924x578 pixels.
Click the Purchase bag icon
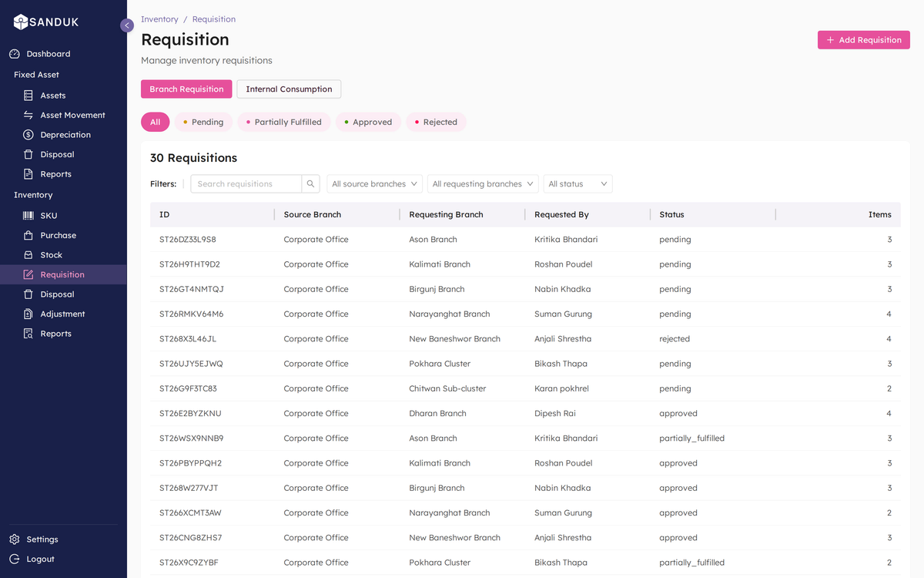(x=28, y=235)
